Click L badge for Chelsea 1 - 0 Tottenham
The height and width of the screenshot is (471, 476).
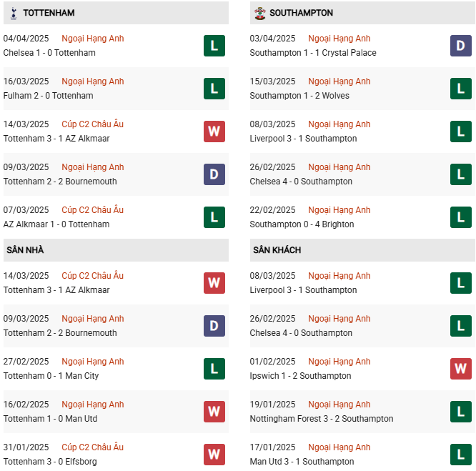pyautogui.click(x=214, y=46)
